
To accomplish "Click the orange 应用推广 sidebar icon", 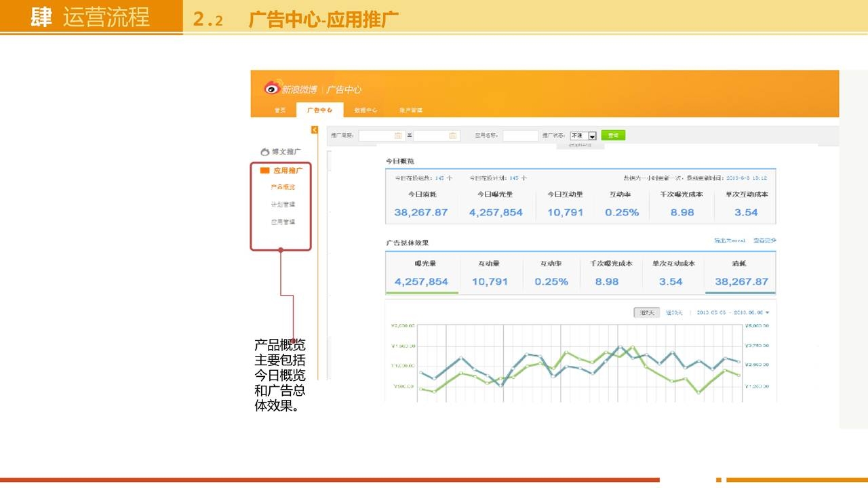I will (264, 171).
